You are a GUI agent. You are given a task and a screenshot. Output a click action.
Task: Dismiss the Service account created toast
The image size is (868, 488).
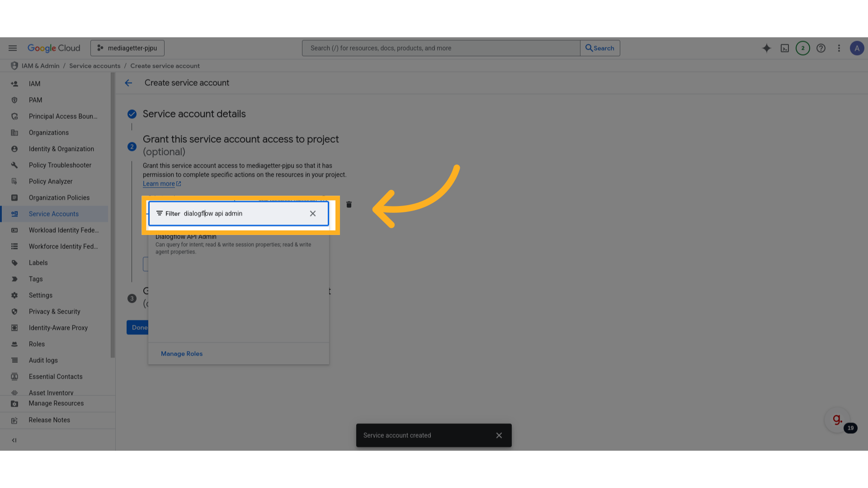click(499, 435)
